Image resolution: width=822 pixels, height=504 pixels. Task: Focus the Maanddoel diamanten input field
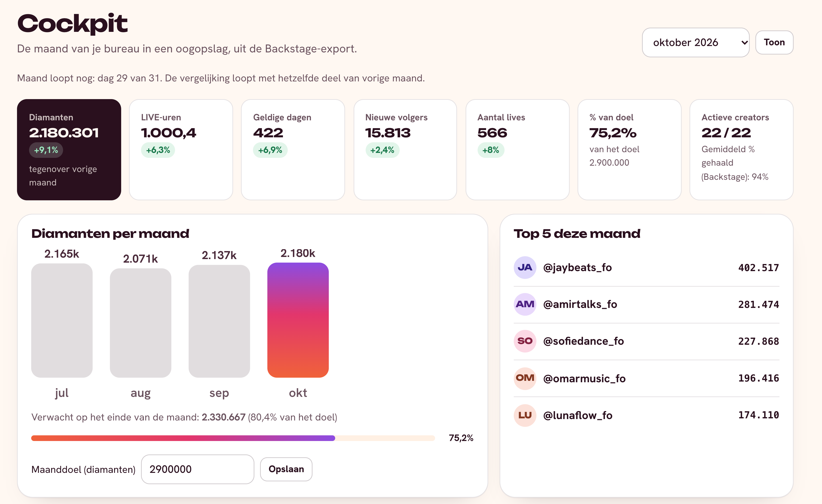click(x=197, y=469)
